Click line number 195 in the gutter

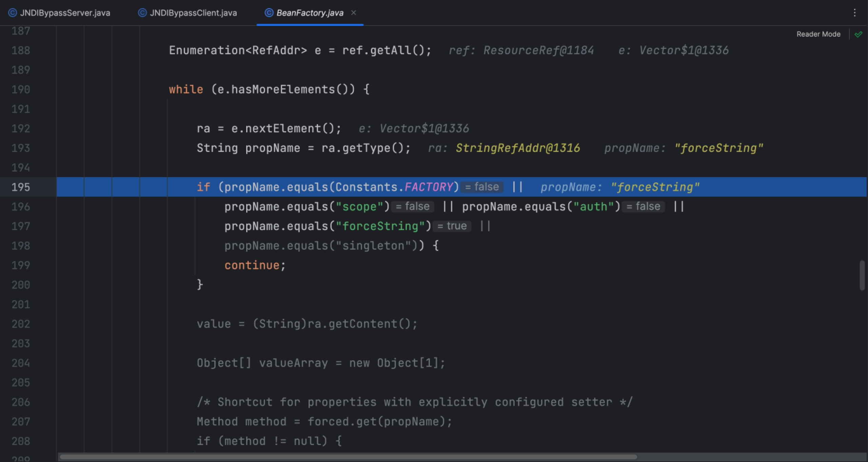click(21, 187)
